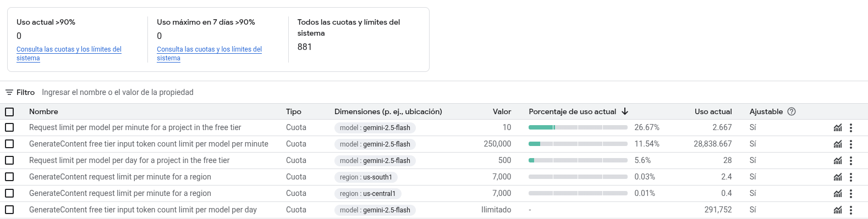Sort by Porcentaje de uso actual arrow

pos(625,111)
